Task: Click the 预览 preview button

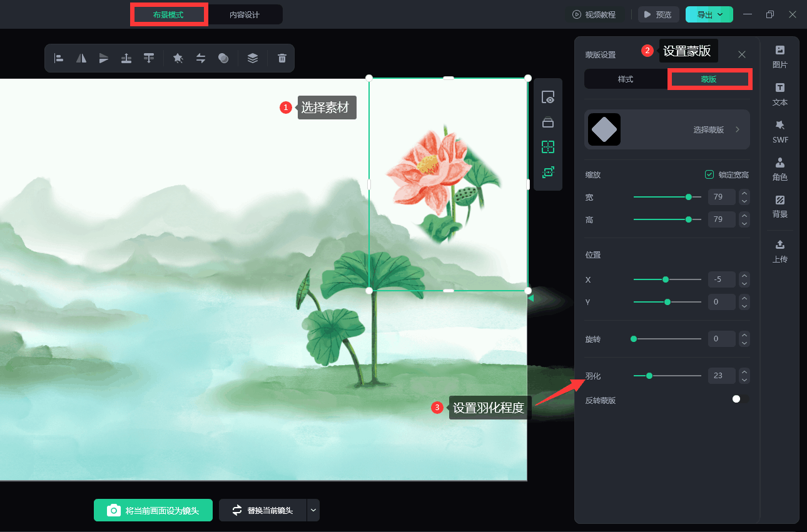Action: [x=658, y=14]
